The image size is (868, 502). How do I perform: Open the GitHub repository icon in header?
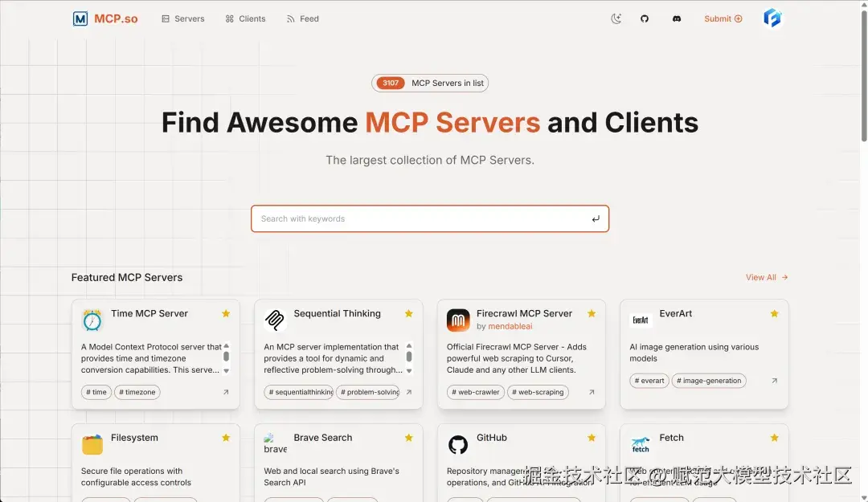(645, 18)
